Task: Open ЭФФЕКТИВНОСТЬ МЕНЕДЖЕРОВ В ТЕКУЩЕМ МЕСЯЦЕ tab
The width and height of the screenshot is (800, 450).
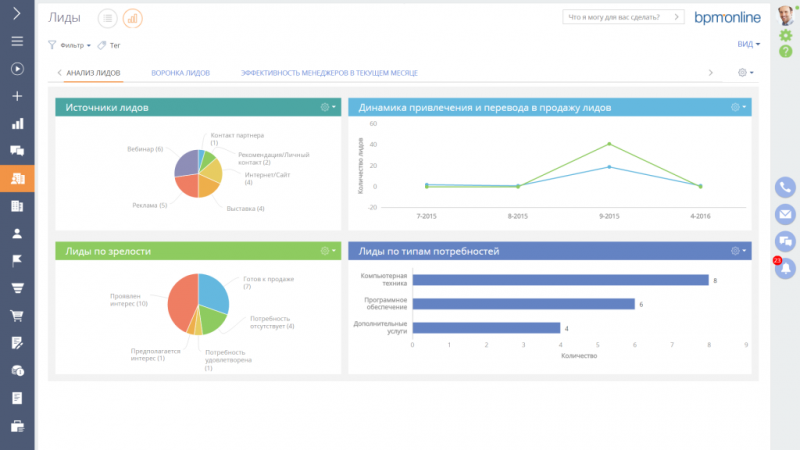Action: click(329, 73)
